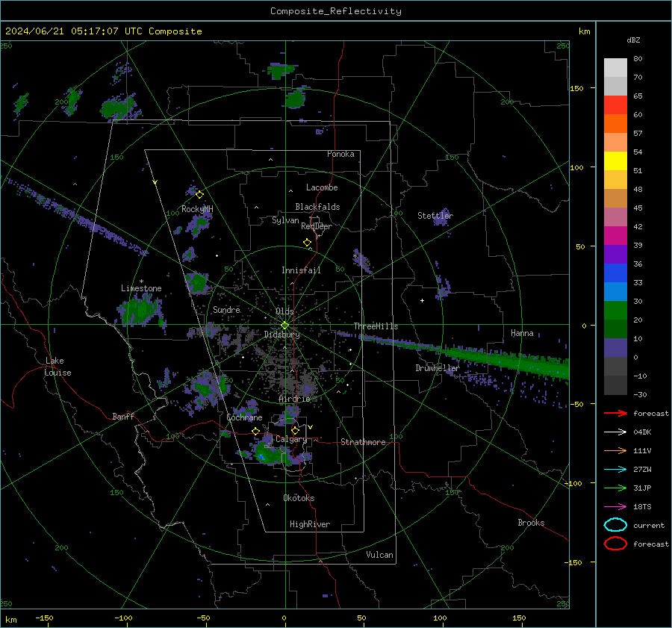Select the purple swatch between 39 and 36
The width and height of the screenshot is (672, 628).
pyautogui.click(x=615, y=255)
